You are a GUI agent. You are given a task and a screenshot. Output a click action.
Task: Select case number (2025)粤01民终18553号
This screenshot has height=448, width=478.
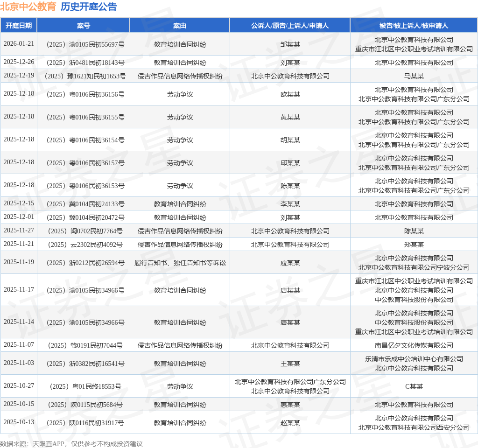[x=85, y=386]
